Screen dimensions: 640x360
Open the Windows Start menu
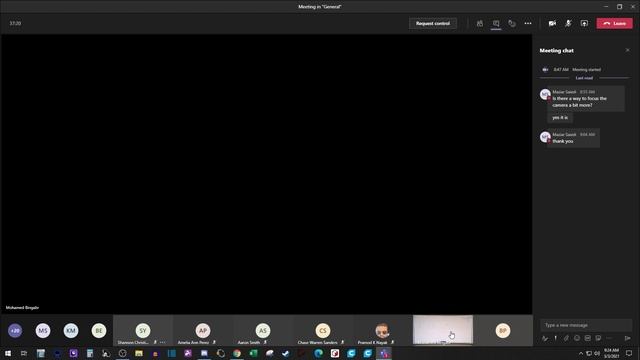coord(8,353)
